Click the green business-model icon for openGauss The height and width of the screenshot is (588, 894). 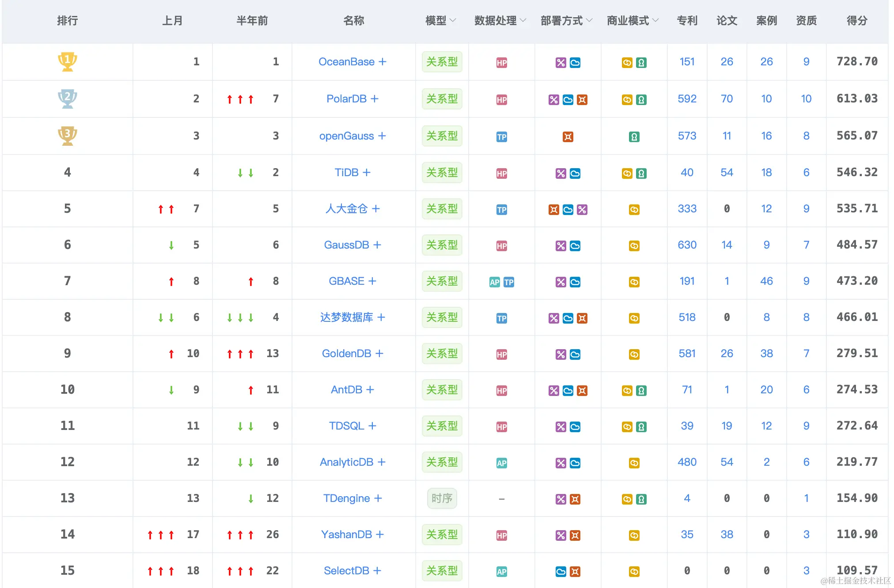tap(634, 137)
